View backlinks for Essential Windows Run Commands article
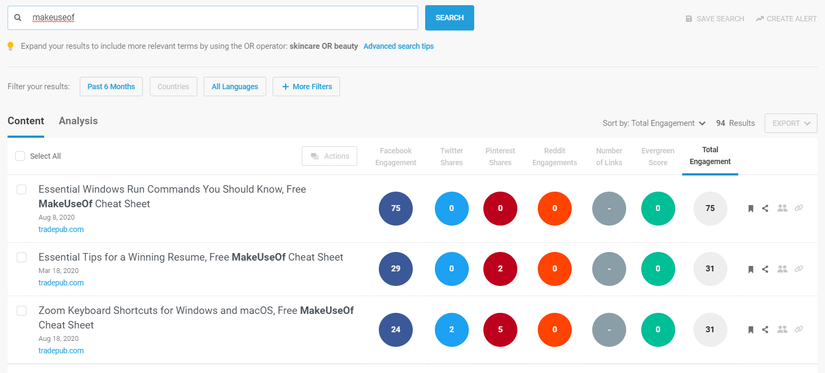 799,208
